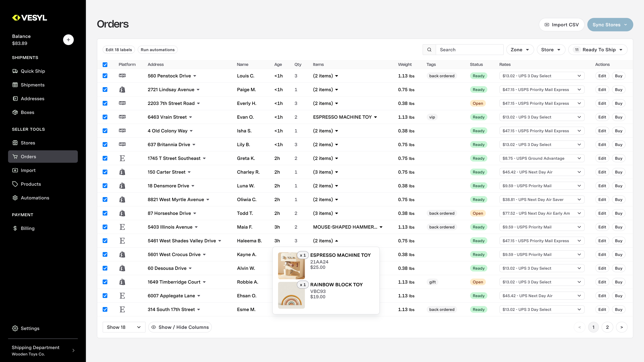
Task: Open Boxes via its cube icon
Action: (15, 112)
